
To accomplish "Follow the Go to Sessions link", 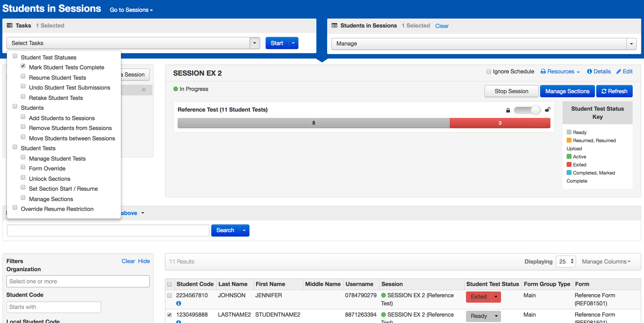I will pyautogui.click(x=131, y=10).
